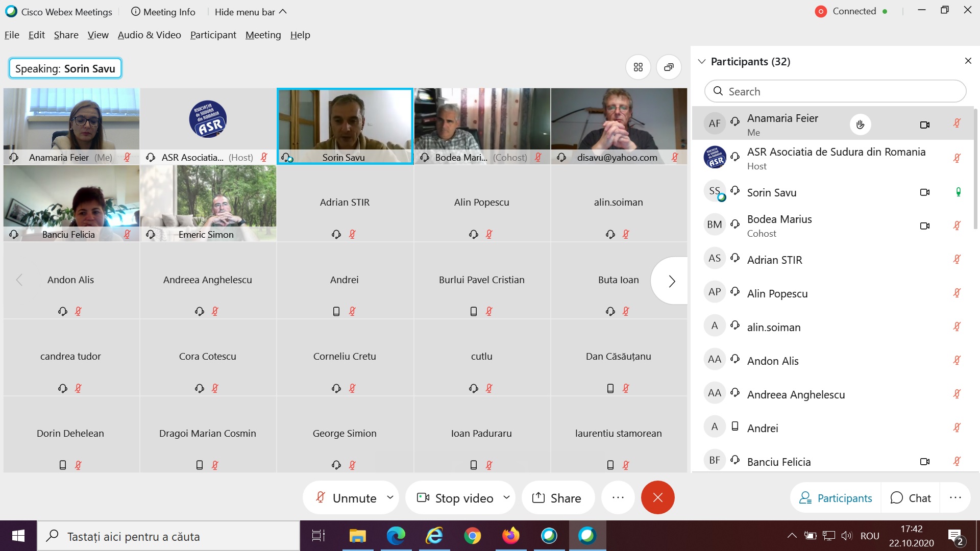Expand video options arrow next to Stop video
Image resolution: width=980 pixels, height=551 pixels.
[x=506, y=497]
